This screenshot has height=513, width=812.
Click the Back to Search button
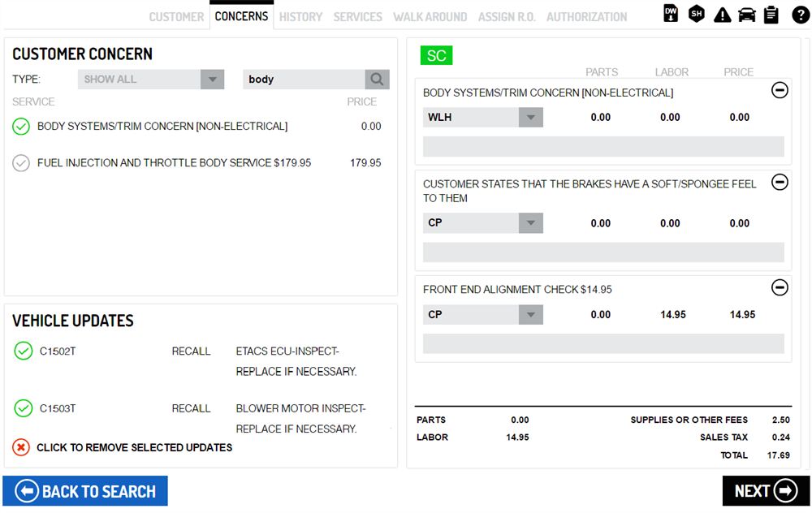(85, 491)
